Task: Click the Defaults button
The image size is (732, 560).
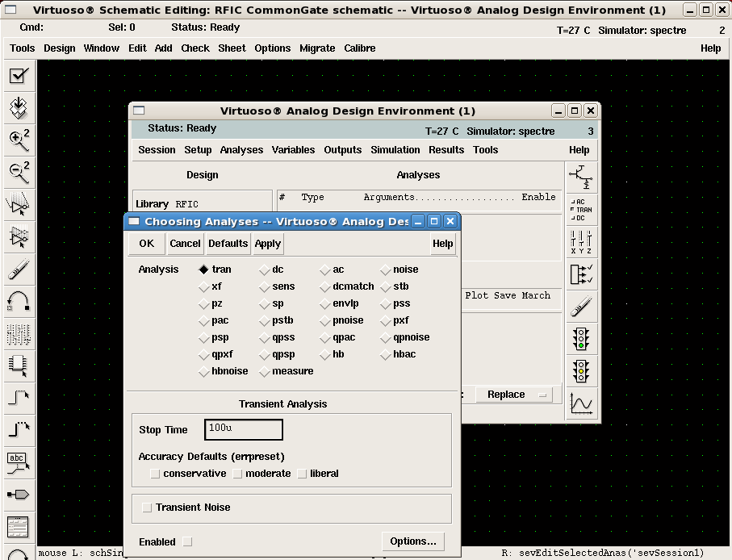Action: point(228,244)
